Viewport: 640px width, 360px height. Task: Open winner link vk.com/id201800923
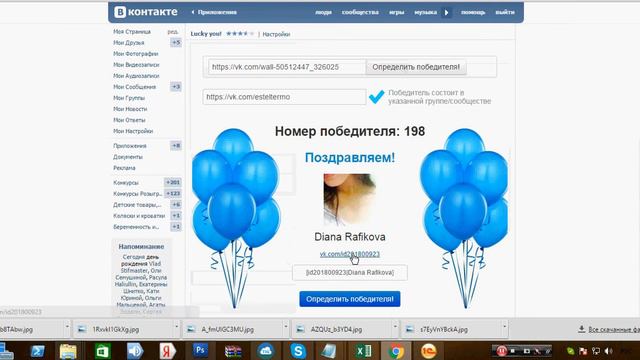tap(350, 254)
